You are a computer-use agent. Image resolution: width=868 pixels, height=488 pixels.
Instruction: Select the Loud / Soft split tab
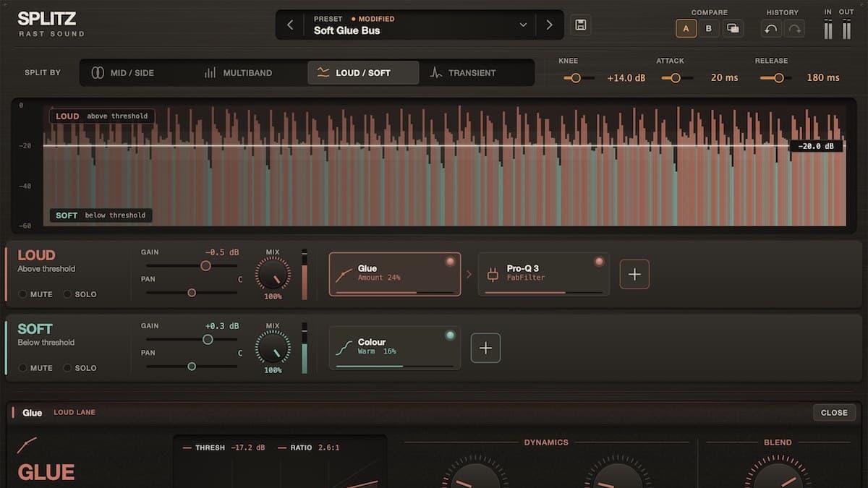(363, 73)
